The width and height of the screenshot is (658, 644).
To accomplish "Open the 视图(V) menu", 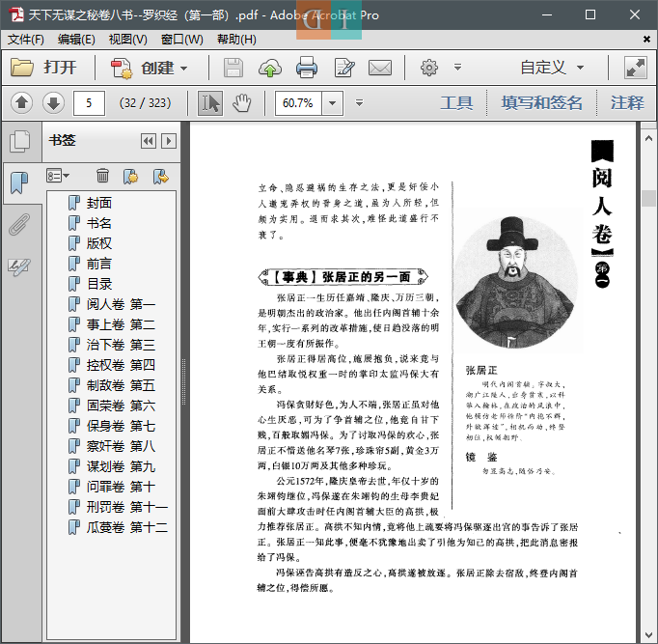I will 128,40.
